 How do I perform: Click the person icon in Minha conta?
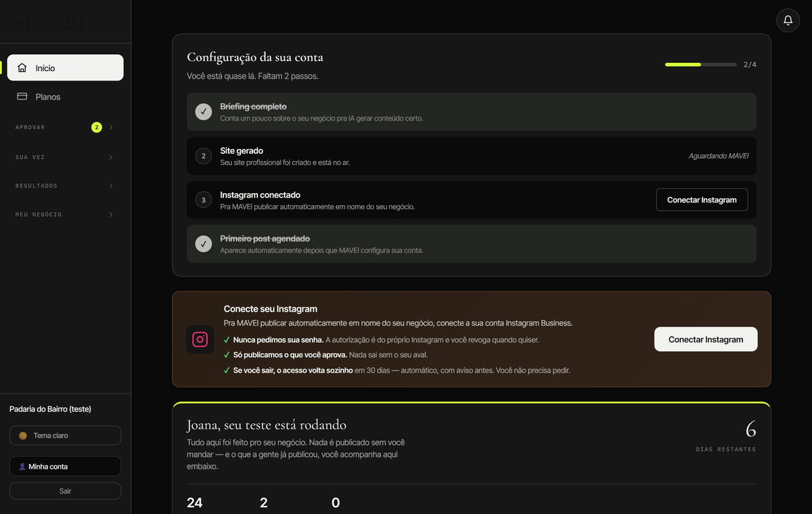pyautogui.click(x=22, y=467)
